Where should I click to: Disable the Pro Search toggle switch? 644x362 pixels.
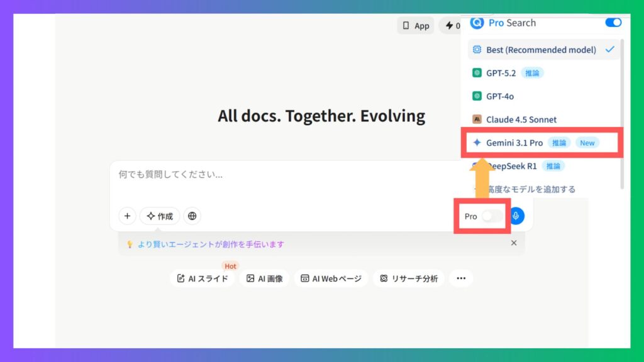point(613,23)
